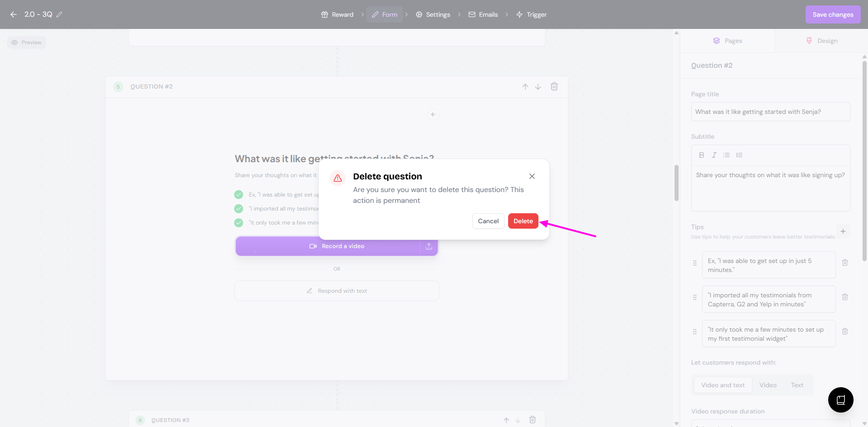Click the back arrow next to form name

point(14,14)
